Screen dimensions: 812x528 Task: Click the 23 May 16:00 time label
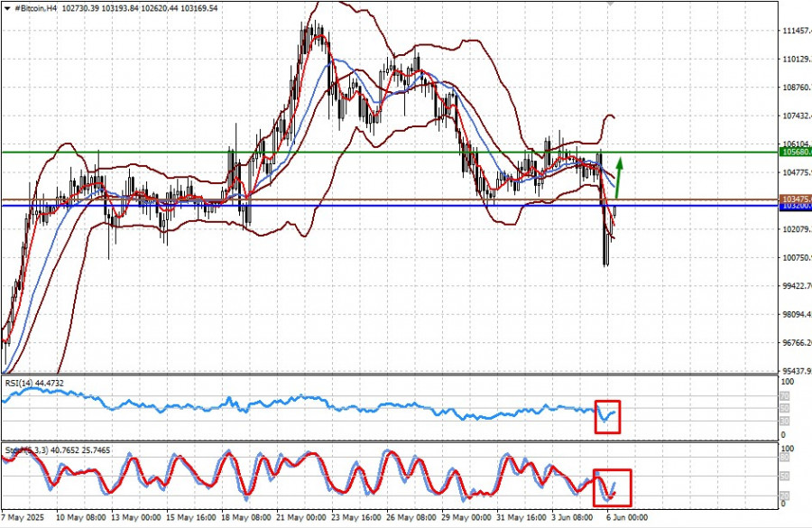[x=356, y=517]
